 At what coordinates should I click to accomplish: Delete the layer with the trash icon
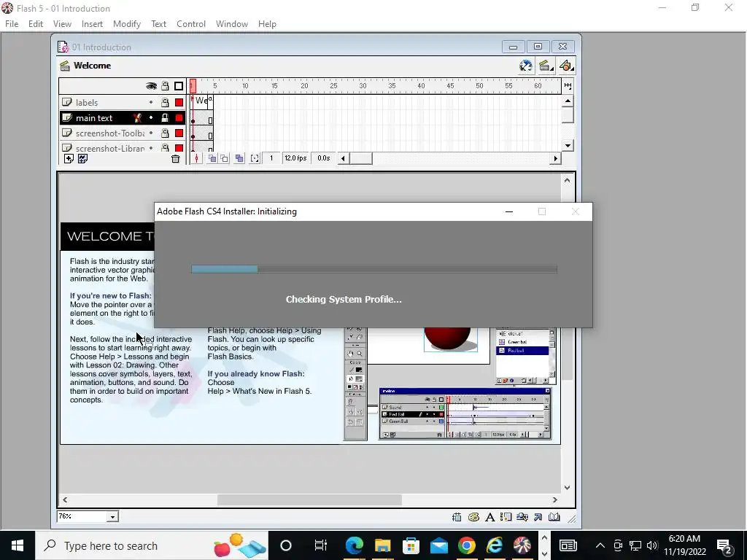click(175, 159)
